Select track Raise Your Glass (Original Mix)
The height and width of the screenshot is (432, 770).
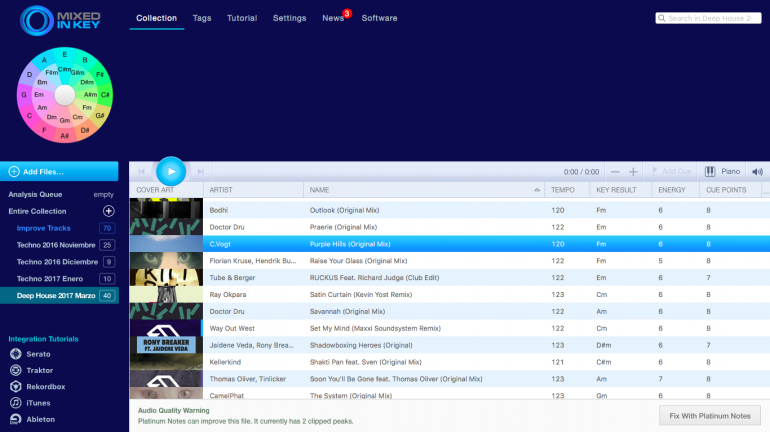449,261
